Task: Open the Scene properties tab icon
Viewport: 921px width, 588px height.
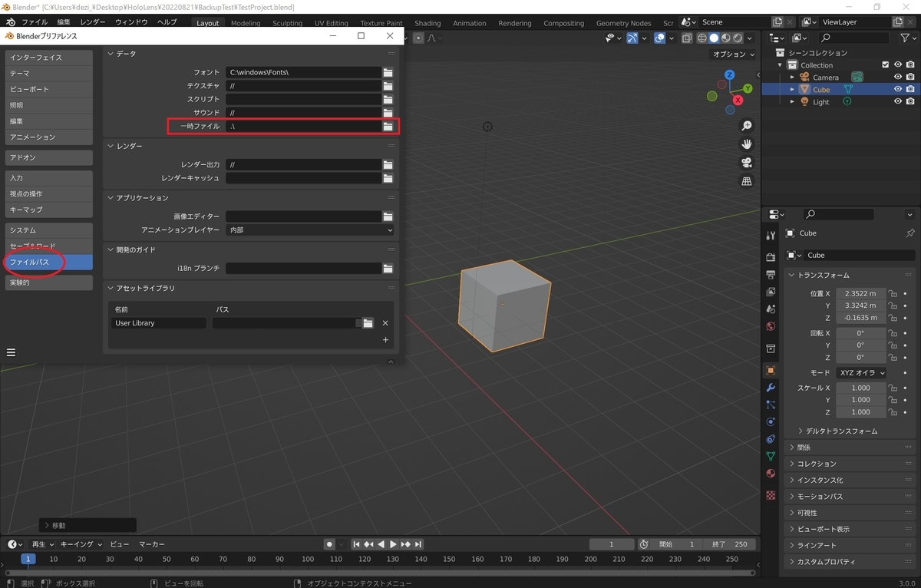Action: [771, 309]
